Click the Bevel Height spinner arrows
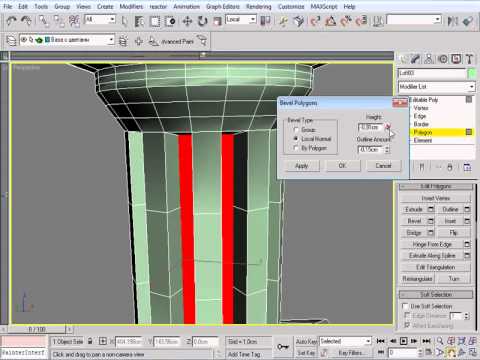This screenshot has height=360, width=480. (387, 127)
